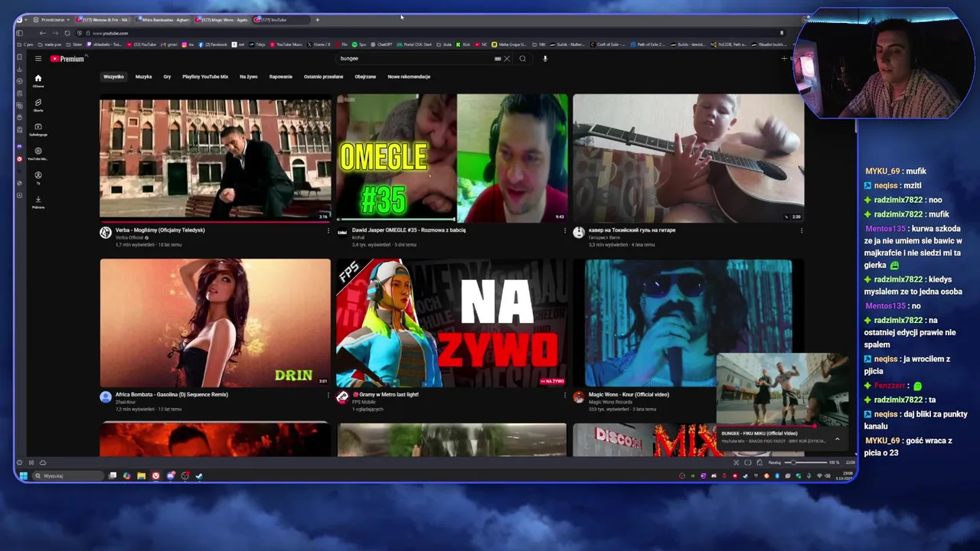Select the 'Muzyka' filter chip
The image size is (980, 551).
[143, 77]
